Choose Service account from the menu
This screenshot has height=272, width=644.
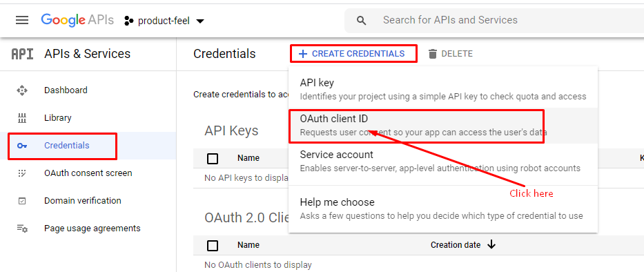coord(443,162)
